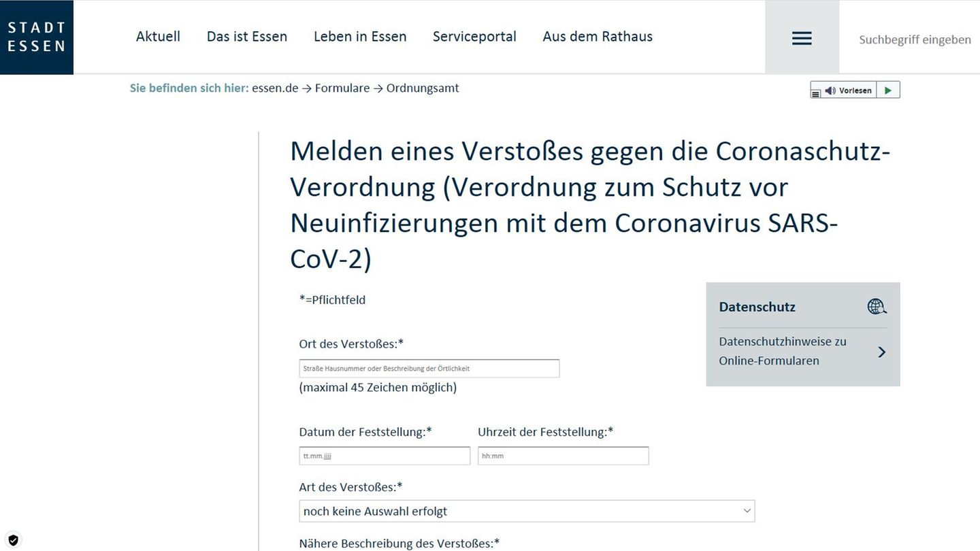Open the hamburger navigation menu
The image size is (980, 551).
tap(802, 38)
